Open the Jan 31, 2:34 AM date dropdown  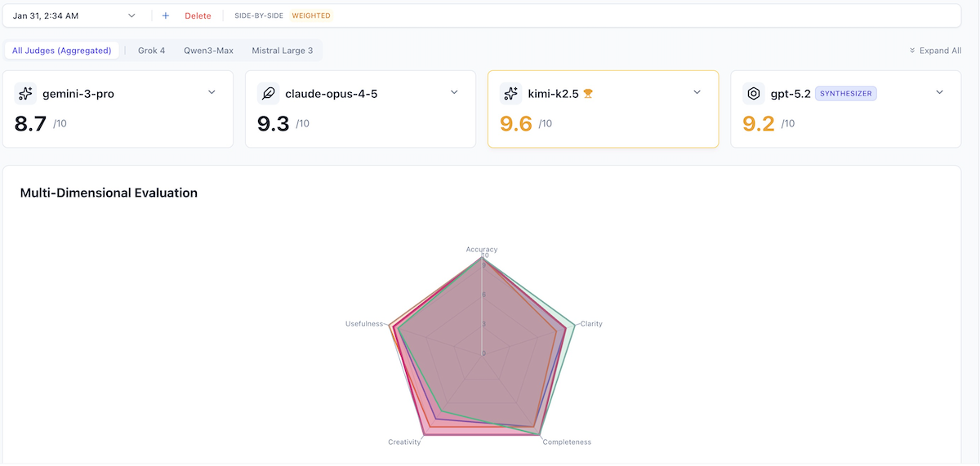(x=73, y=16)
